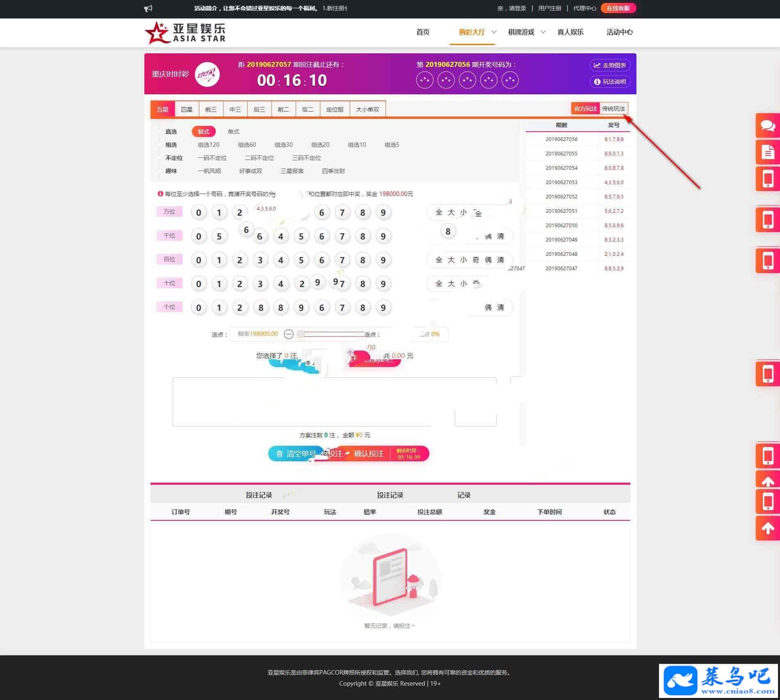Click history row 20190627052
This screenshot has height=700, width=780.
coord(578,197)
